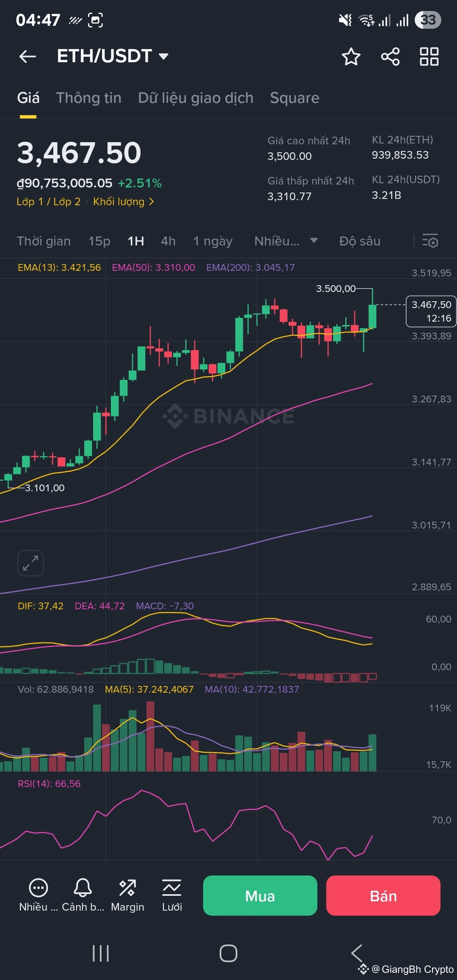Open the Nhiều ... more options icon
Screen dimensions: 457x980
(x=39, y=895)
